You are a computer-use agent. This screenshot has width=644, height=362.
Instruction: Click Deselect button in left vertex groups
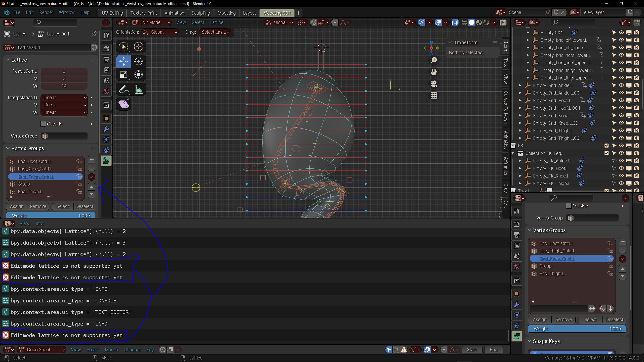click(84, 206)
